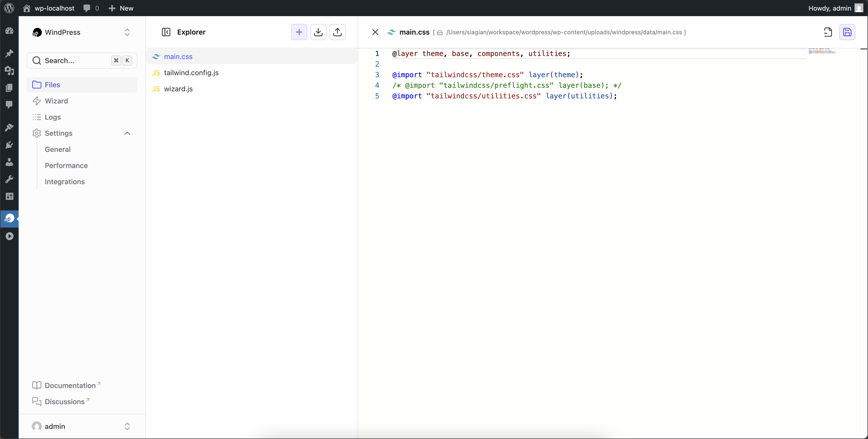
Task: Open Users in the WordPress sidebar
Action: (9, 162)
